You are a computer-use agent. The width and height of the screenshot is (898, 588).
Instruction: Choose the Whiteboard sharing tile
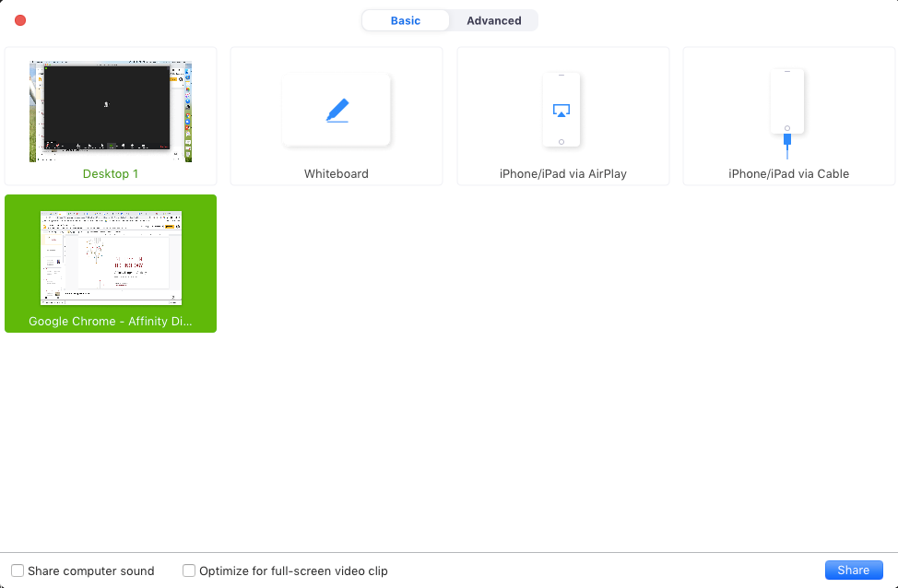tap(336, 115)
